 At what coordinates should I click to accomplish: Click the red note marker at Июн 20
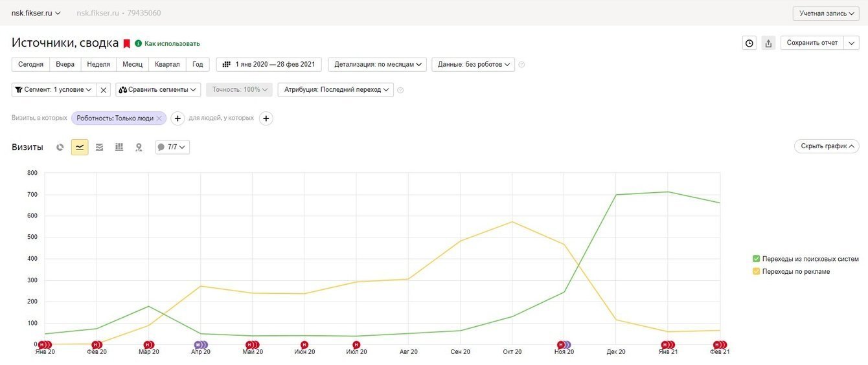[x=304, y=345]
